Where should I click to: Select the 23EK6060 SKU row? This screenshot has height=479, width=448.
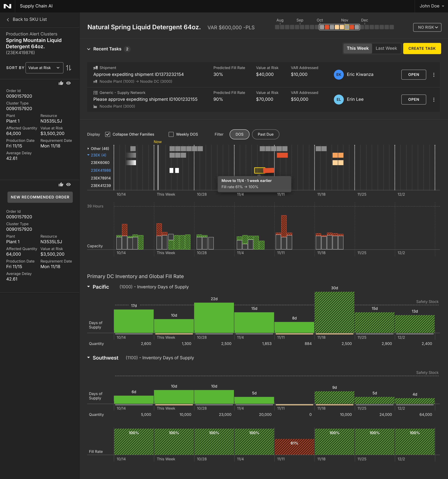click(100, 163)
